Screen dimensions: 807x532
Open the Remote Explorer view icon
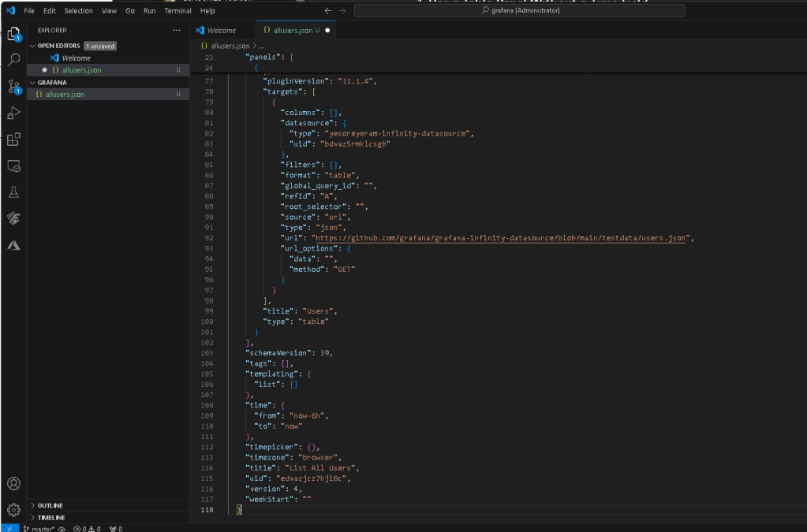[14, 166]
